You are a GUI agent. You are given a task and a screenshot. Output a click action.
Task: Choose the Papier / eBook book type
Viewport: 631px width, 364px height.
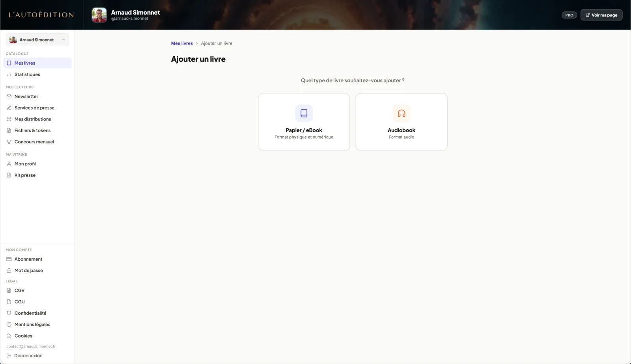(x=304, y=122)
